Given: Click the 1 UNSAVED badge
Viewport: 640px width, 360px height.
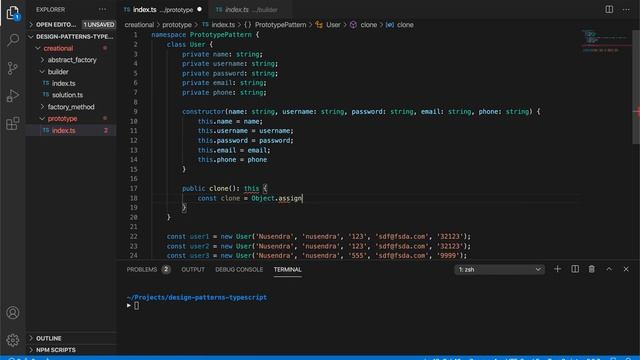Looking at the screenshot, I should click(99, 24).
